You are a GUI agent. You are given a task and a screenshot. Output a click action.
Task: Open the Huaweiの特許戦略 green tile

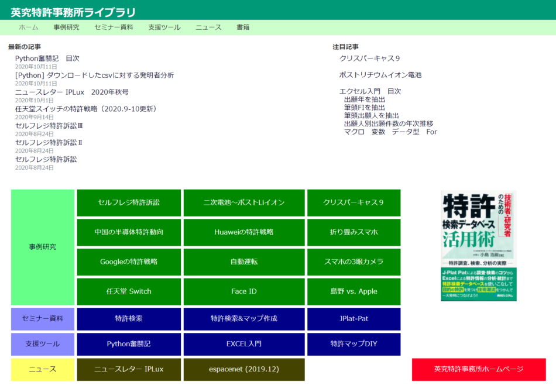244,232
